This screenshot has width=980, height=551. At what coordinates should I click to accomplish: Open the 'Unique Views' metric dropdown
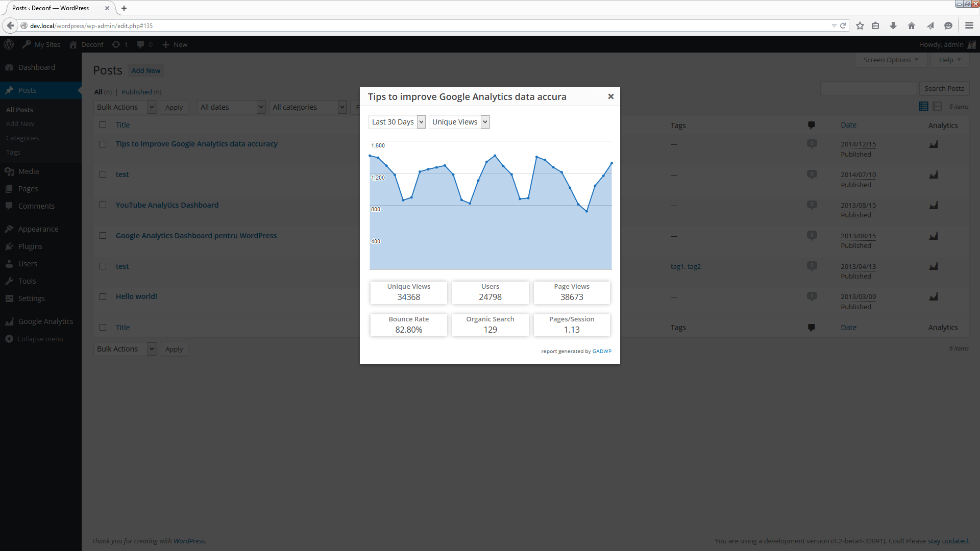(459, 122)
